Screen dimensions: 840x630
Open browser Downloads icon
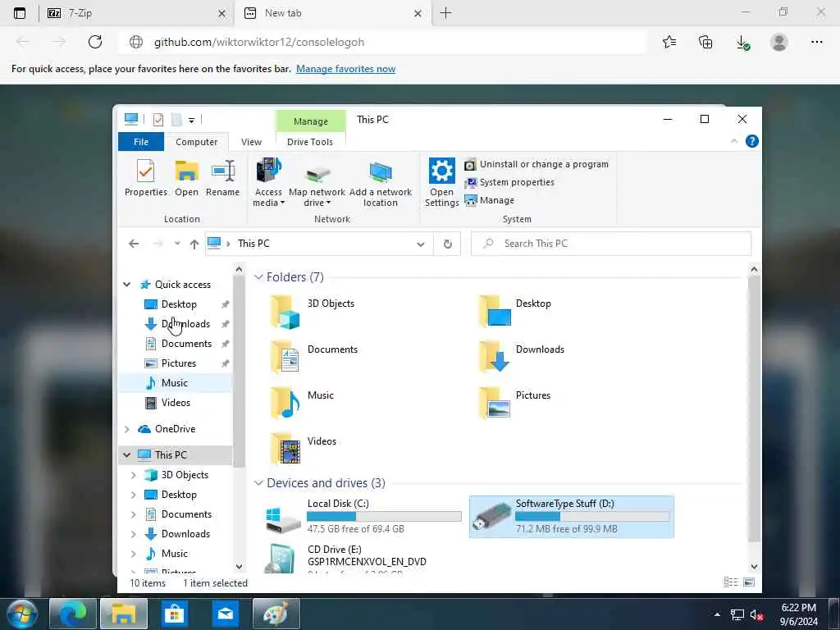click(742, 42)
